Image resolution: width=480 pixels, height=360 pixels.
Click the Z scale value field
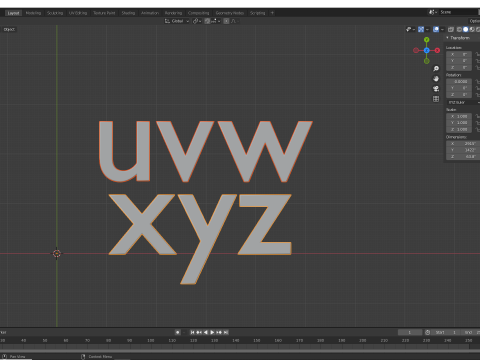pos(459,129)
